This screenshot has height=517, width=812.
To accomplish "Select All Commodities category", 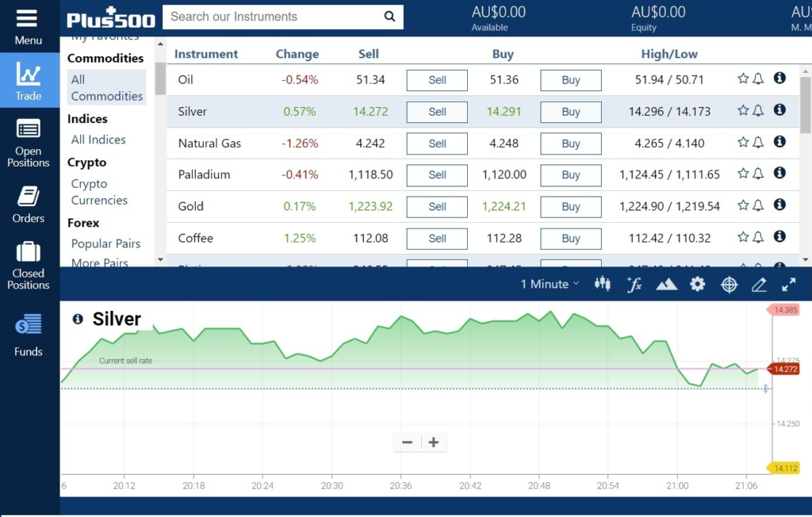I will pyautogui.click(x=107, y=87).
